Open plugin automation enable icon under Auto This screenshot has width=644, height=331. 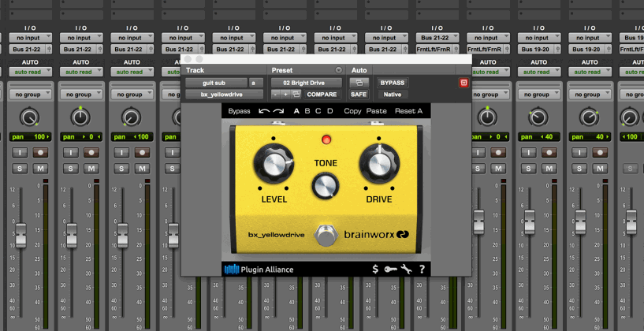(359, 83)
